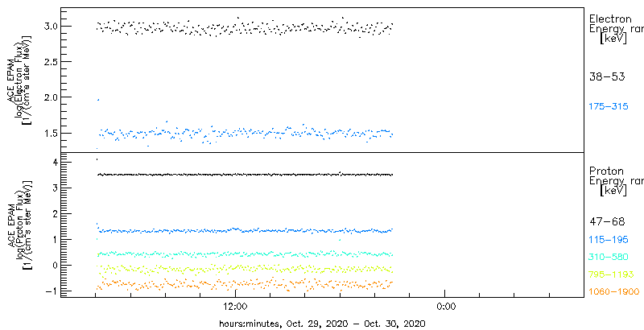This screenshot has height=330, width=644.
Task: Click the 38-53 electron energy legend label
Action: (x=607, y=76)
